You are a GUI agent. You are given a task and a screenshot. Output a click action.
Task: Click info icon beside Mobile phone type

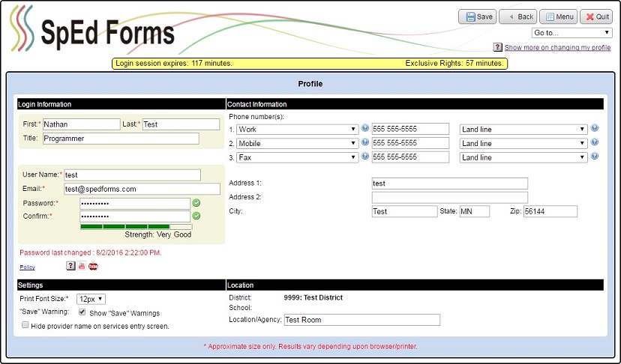(x=365, y=143)
